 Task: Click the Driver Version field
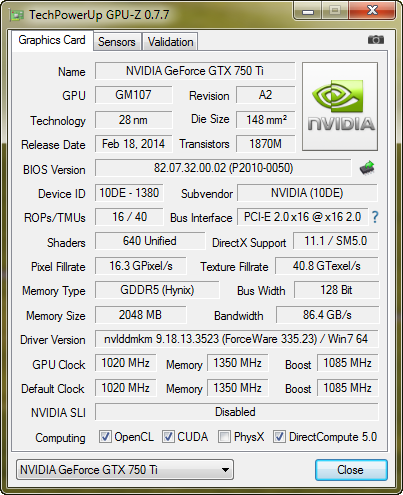236,339
